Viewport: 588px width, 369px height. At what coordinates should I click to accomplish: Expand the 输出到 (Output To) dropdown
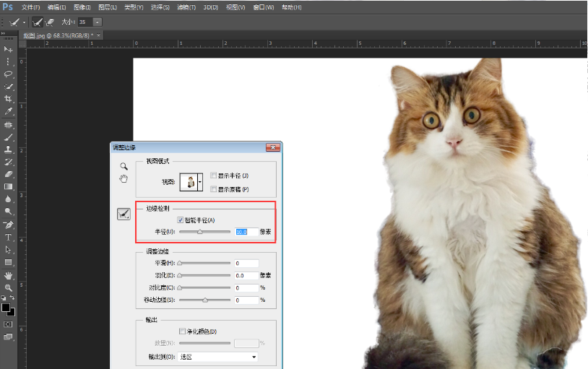254,357
